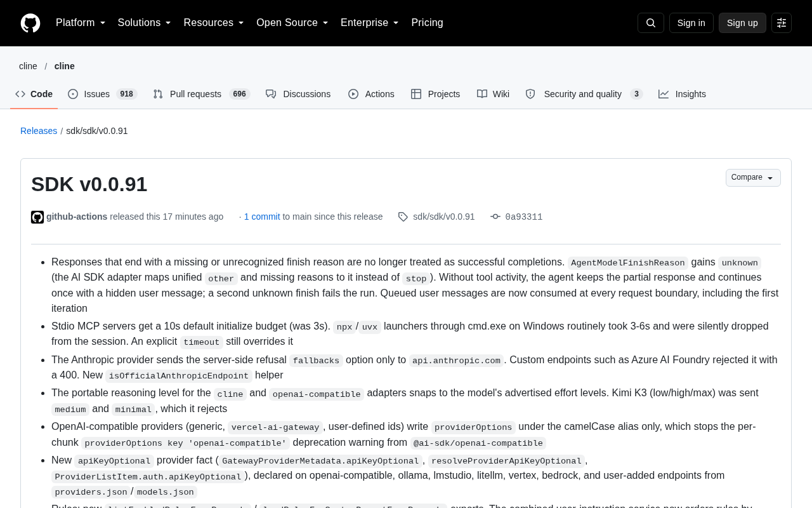Click the github-actions avatar icon
The image size is (812, 508).
(37, 217)
